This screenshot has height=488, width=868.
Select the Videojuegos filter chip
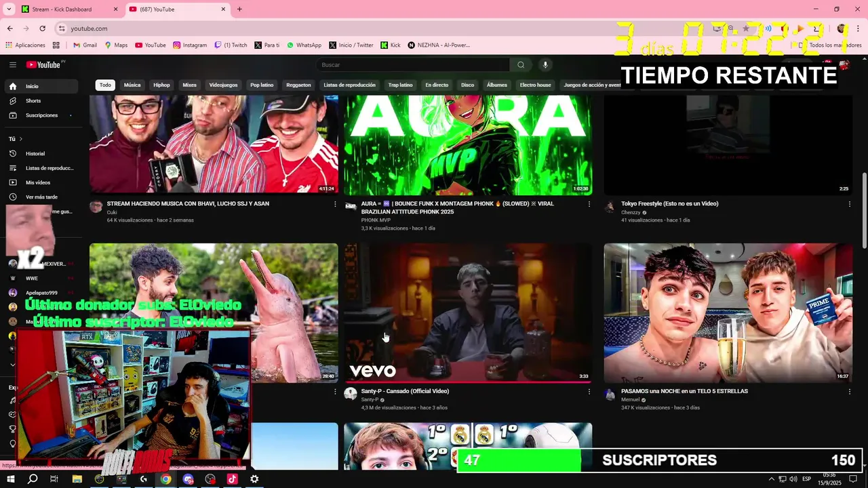(x=223, y=85)
